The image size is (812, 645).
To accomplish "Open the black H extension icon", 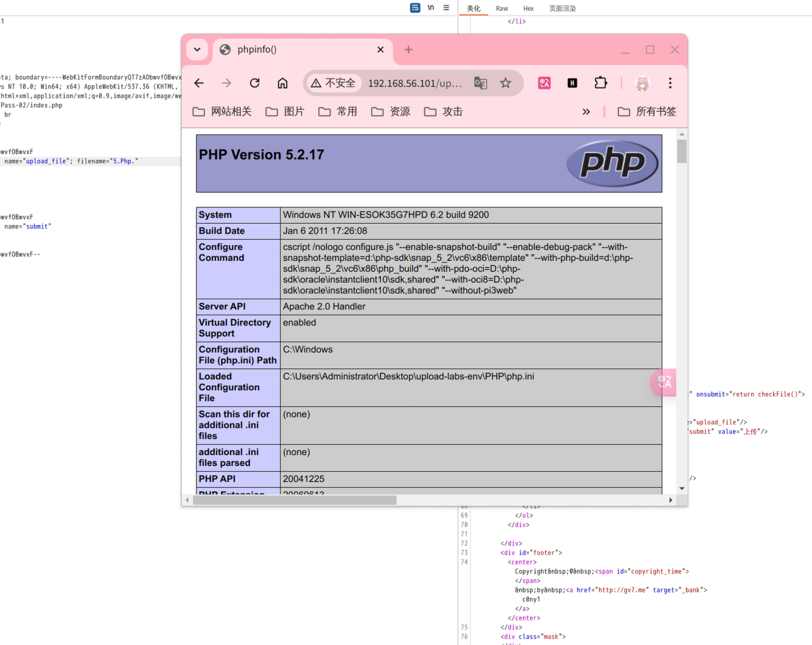I will [x=572, y=83].
